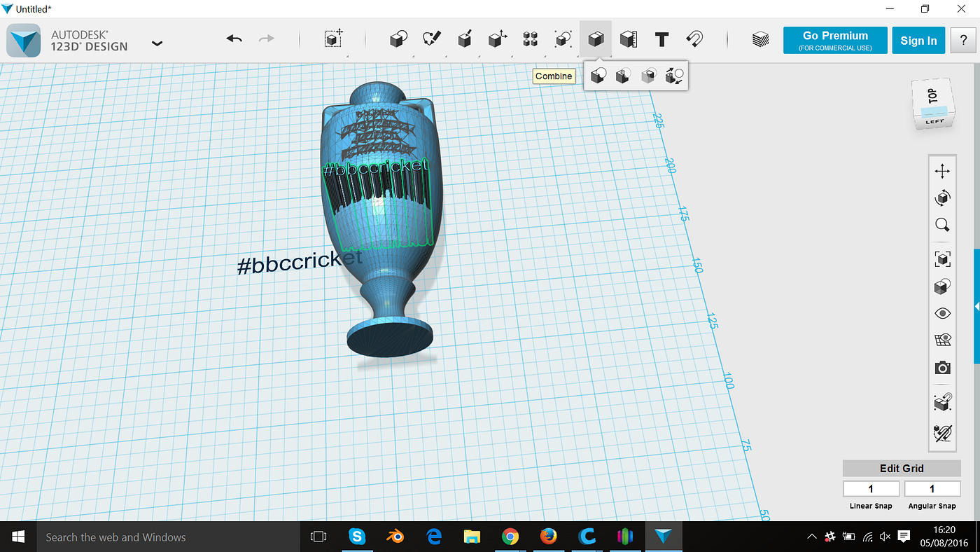Viewport: 980px width, 552px height.
Task: Open the Primitives tool menu
Action: tap(398, 39)
